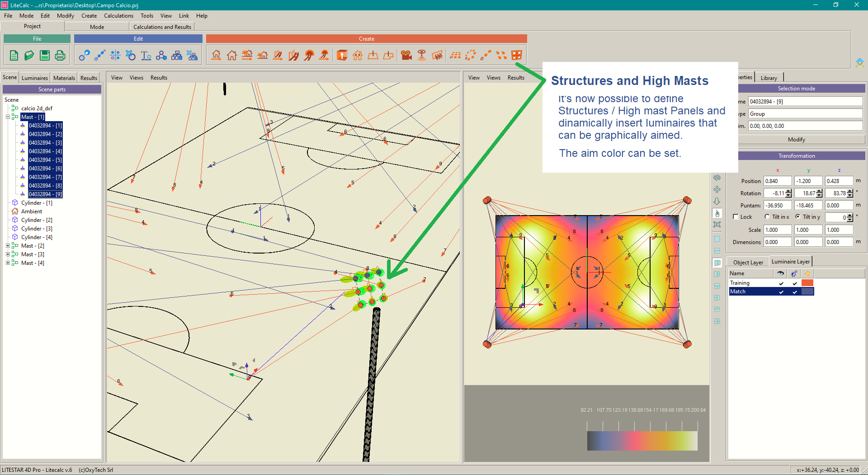Click the orbit rotate view icon in side strip
The image size is (868, 475).
(x=717, y=178)
